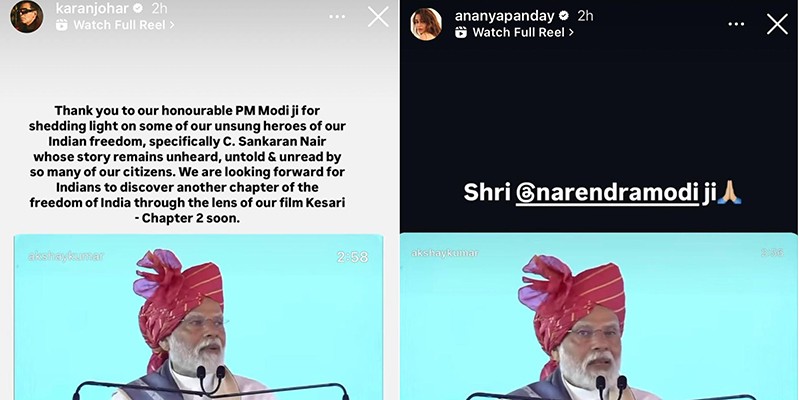This screenshot has height=400, width=800.
Task: Open Watch Full Reel on karanjohar's story
Action: pos(119,24)
